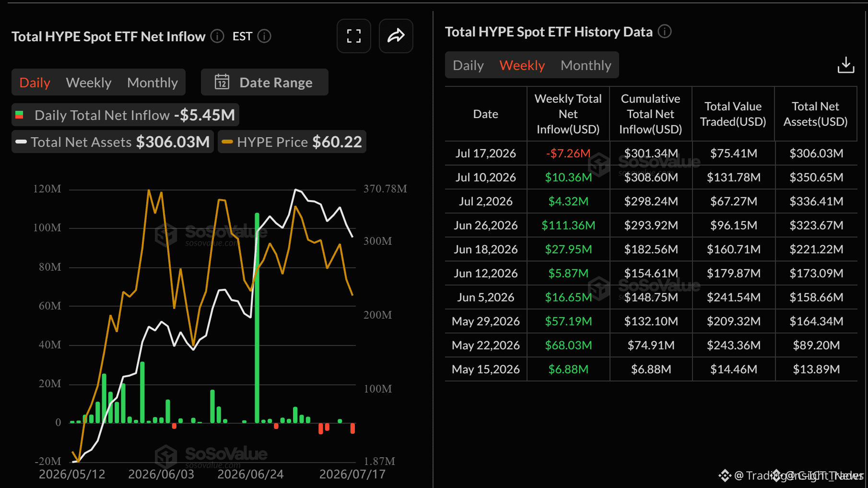Click the $10.36M weekly inflow value
Viewport: 868px width, 488px height.
(568, 178)
